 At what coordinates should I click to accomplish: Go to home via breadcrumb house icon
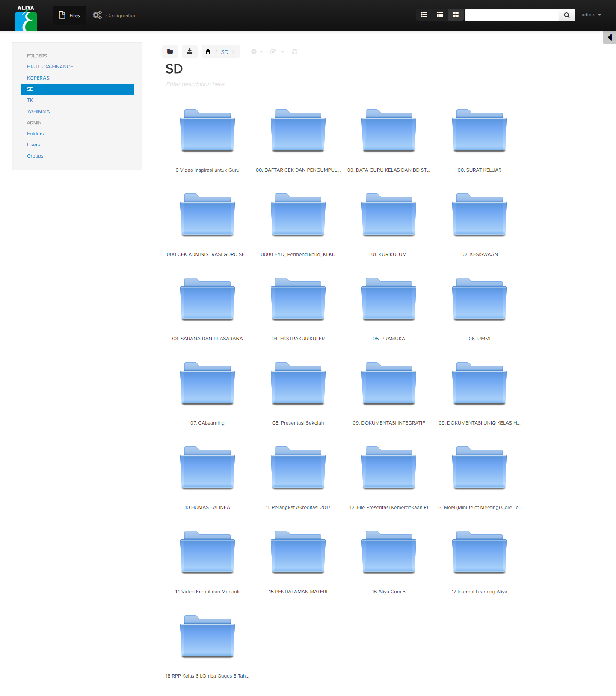coord(208,51)
